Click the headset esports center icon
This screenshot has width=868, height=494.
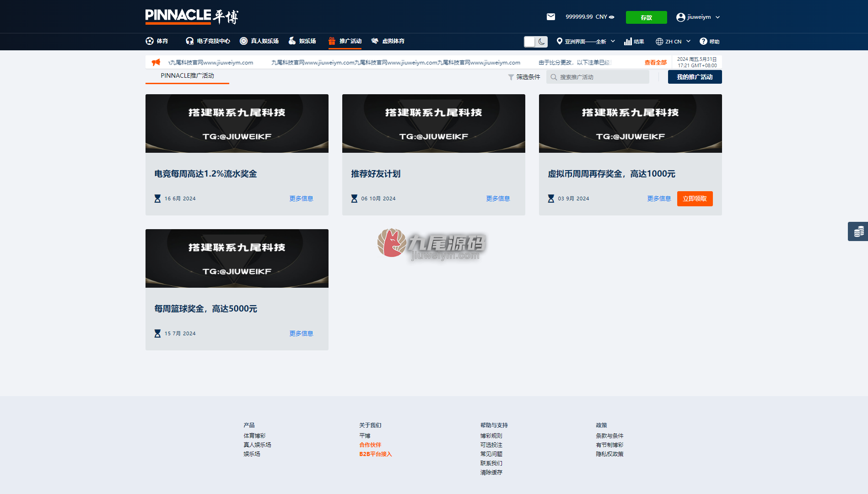pos(189,41)
